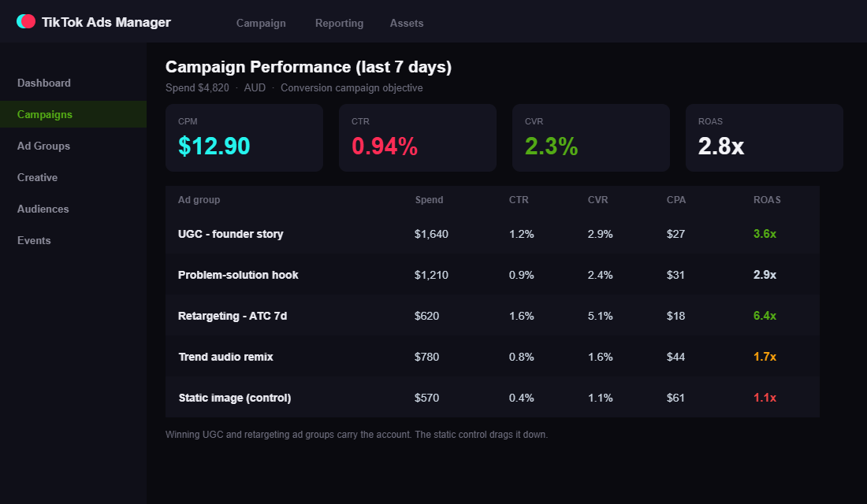Click the $18 CPA value
Viewport: 867px width, 504px height.
click(x=675, y=316)
